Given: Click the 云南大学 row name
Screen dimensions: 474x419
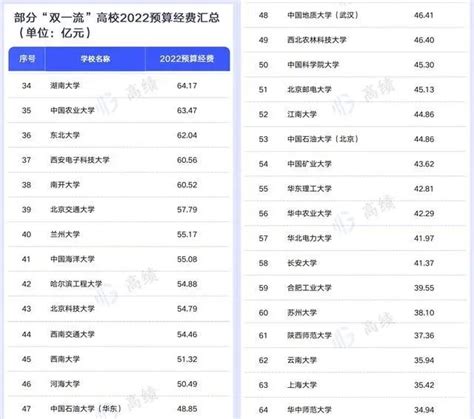Looking at the screenshot, I should click(x=302, y=360).
